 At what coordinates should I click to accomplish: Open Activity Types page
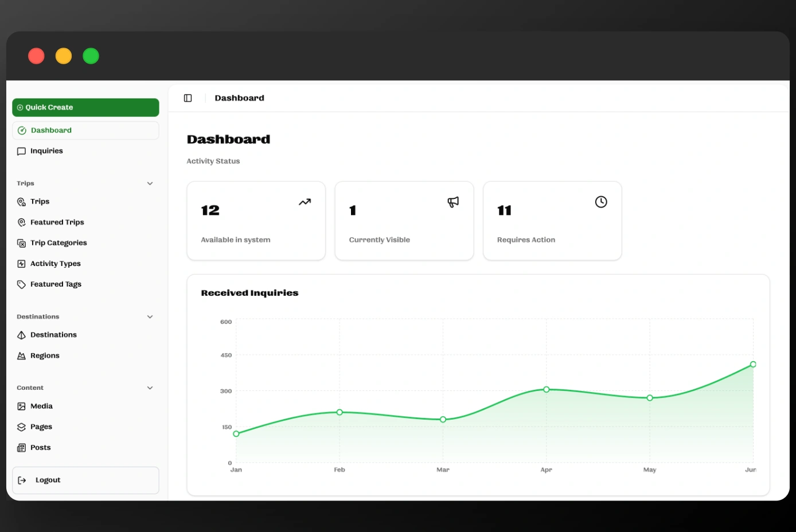click(x=85, y=263)
